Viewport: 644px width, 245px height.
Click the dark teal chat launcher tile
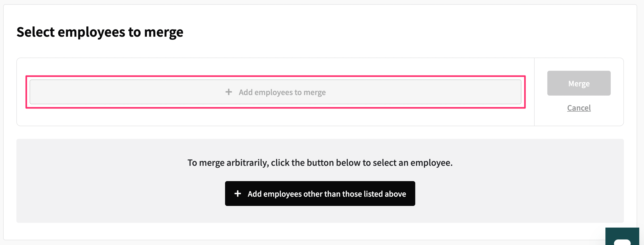click(622, 236)
